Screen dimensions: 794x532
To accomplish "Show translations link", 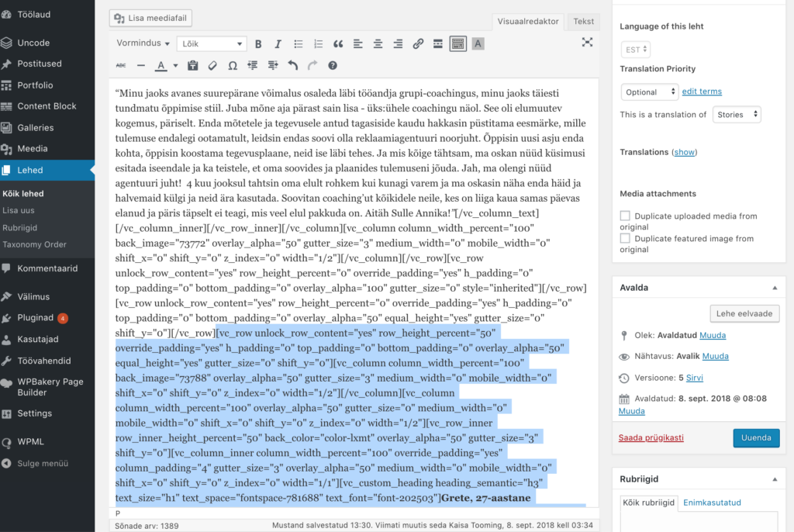I will click(x=685, y=152).
